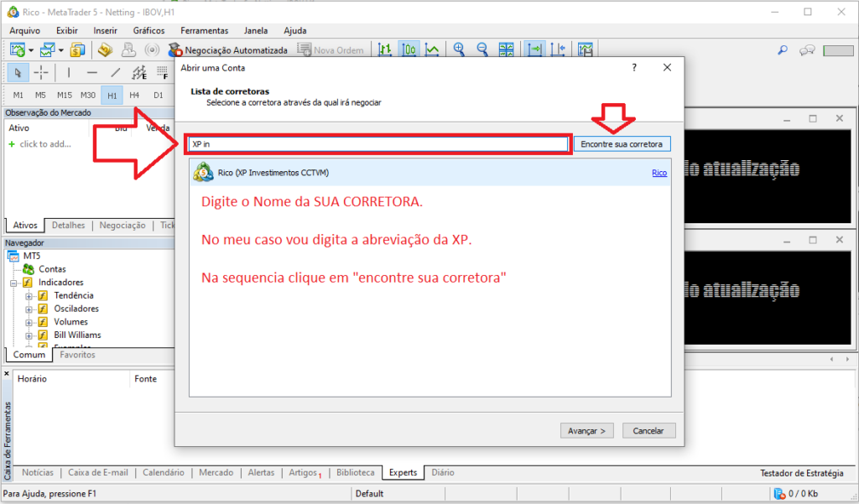The width and height of the screenshot is (859, 504).
Task: Expand the Tendência indicators node
Action: [x=29, y=296]
